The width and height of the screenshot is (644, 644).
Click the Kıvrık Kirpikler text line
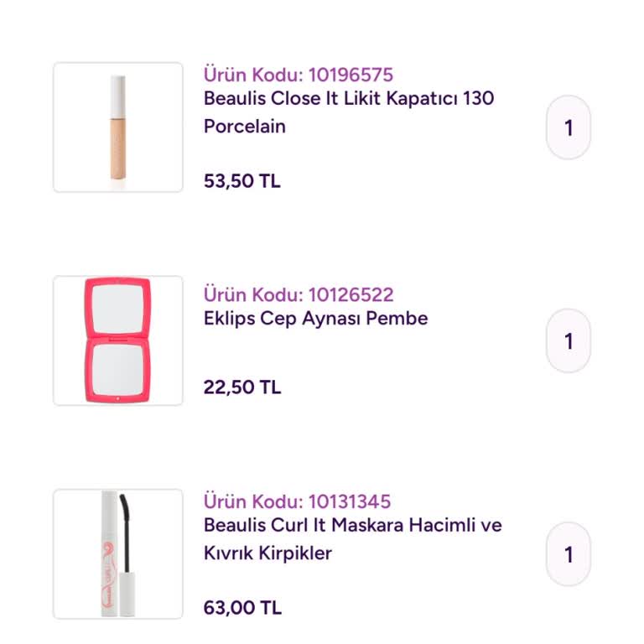tap(267, 553)
